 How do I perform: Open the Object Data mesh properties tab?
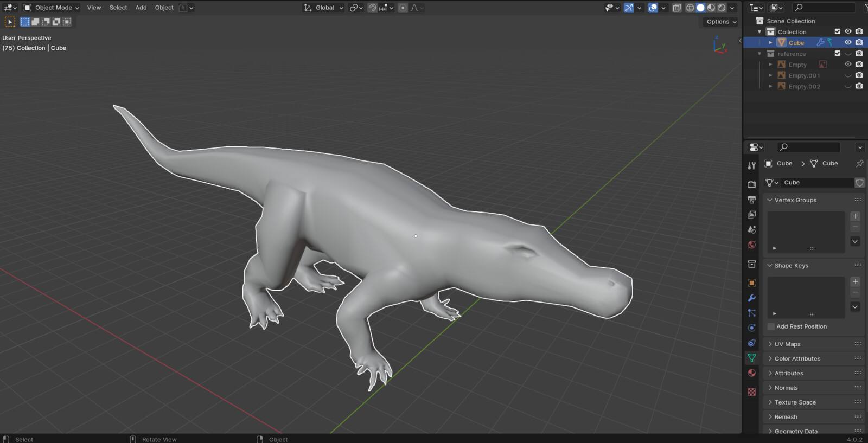[x=751, y=358]
